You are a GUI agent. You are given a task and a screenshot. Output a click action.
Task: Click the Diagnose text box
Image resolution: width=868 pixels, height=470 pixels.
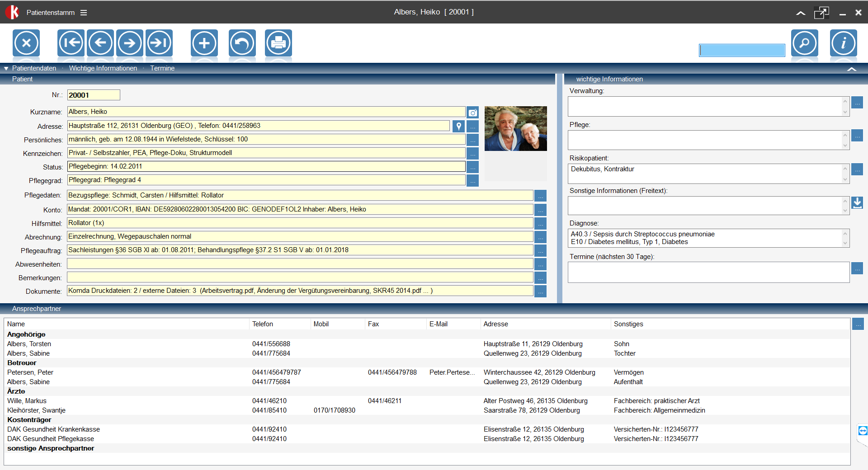(x=708, y=238)
